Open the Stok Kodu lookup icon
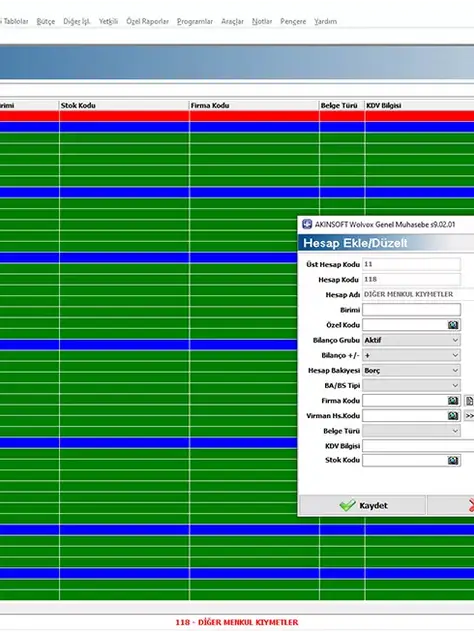 click(453, 460)
